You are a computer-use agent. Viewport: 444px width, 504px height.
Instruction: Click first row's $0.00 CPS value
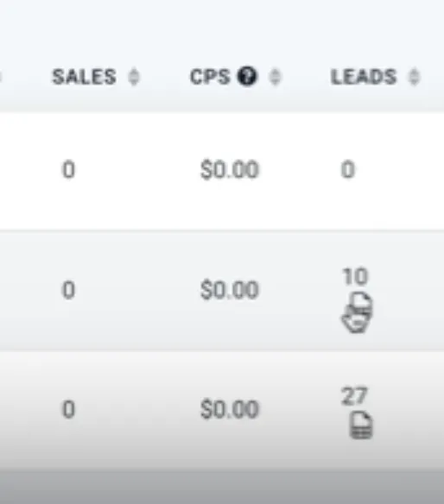click(x=230, y=170)
